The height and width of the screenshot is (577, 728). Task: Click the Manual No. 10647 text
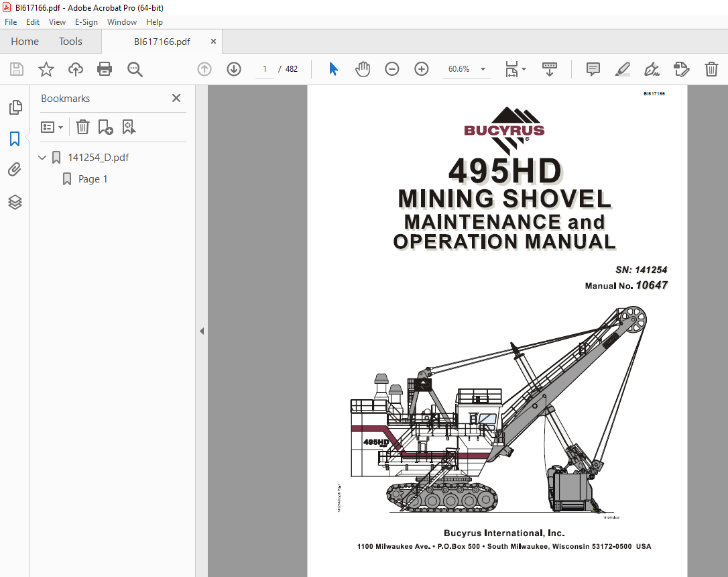coord(626,285)
